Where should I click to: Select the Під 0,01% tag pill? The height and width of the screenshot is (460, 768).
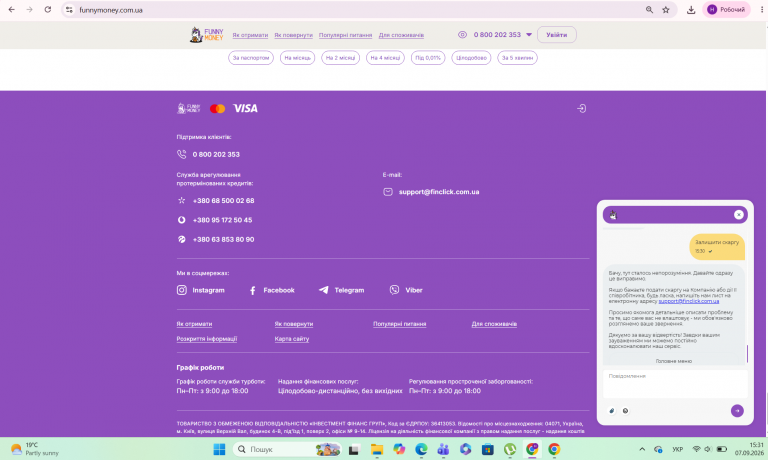428,58
